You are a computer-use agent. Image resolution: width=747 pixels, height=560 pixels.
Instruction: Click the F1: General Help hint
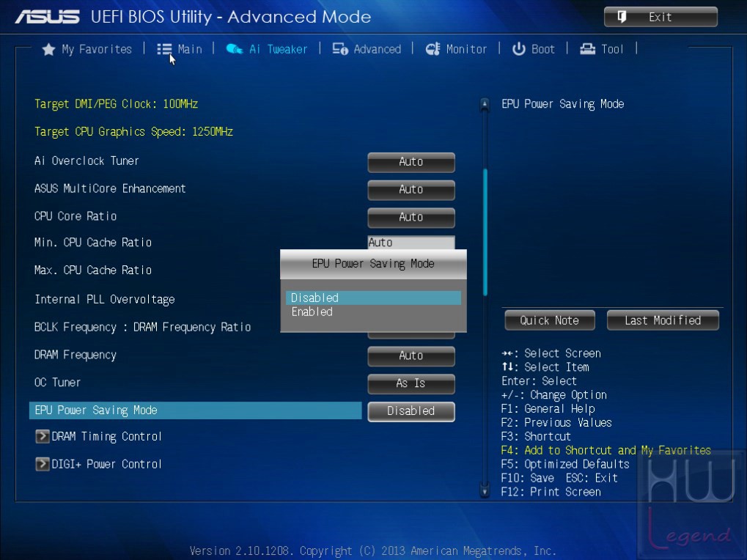pyautogui.click(x=548, y=409)
